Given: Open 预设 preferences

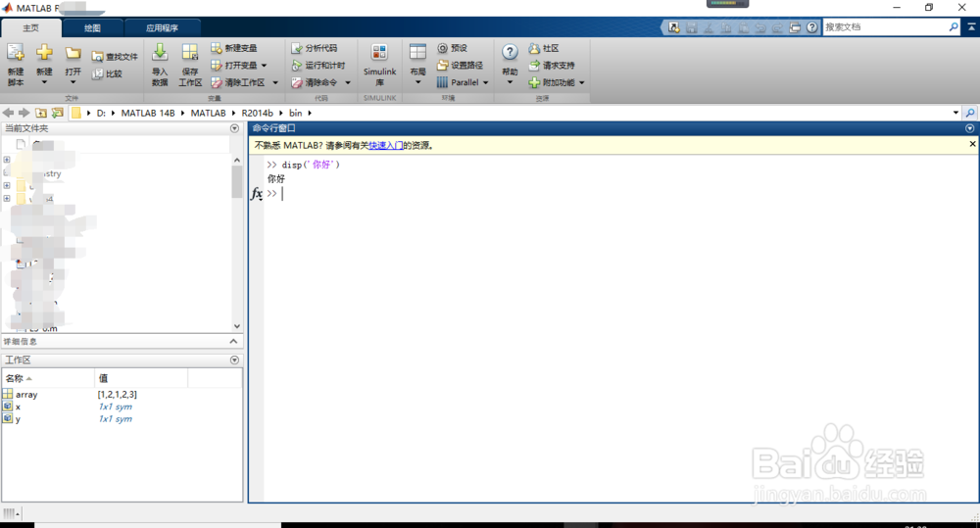Looking at the screenshot, I should pyautogui.click(x=453, y=48).
